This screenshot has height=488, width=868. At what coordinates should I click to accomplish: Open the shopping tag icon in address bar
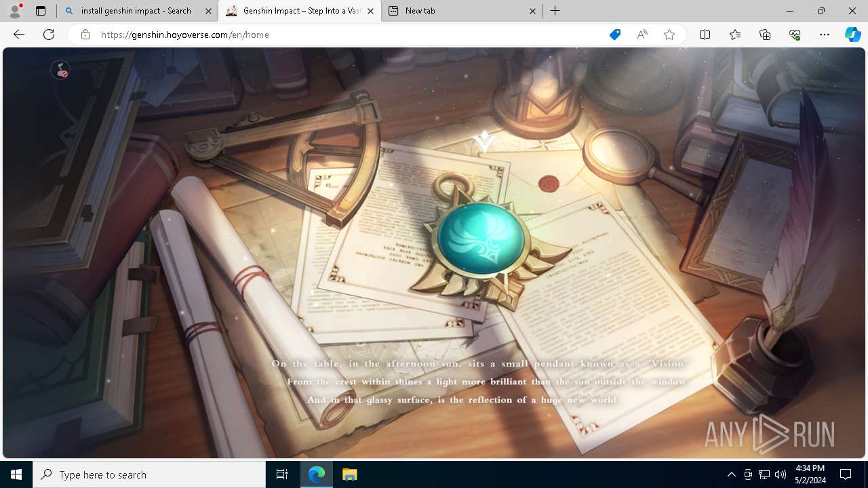(x=615, y=35)
